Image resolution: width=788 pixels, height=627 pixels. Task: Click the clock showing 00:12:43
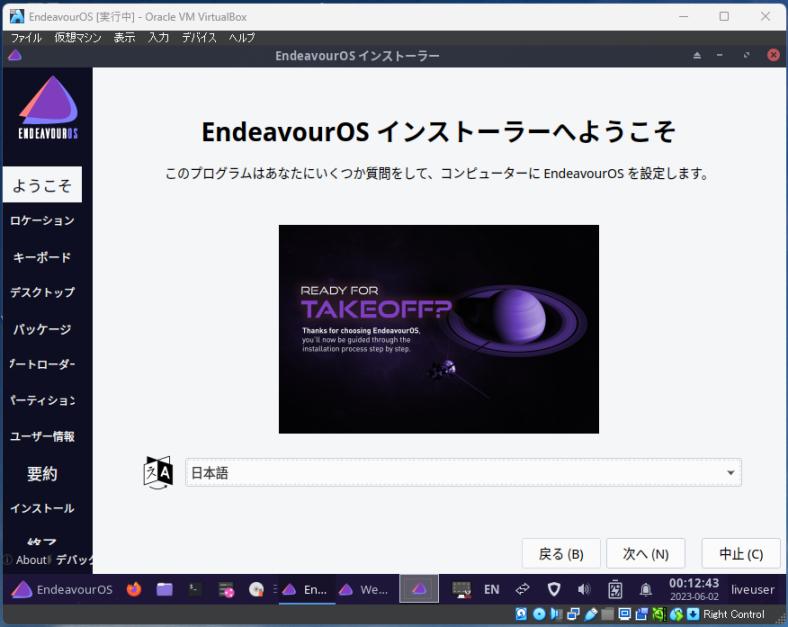(x=694, y=589)
